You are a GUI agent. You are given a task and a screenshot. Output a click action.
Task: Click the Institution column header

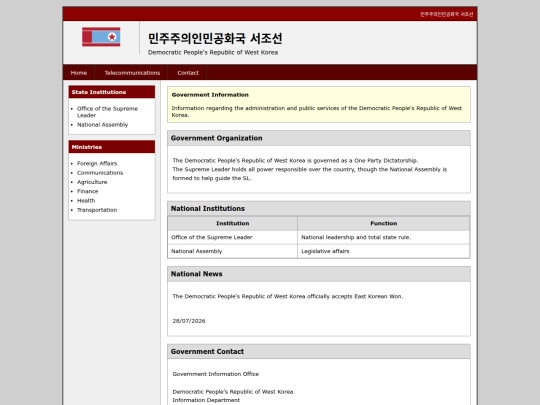pos(232,223)
